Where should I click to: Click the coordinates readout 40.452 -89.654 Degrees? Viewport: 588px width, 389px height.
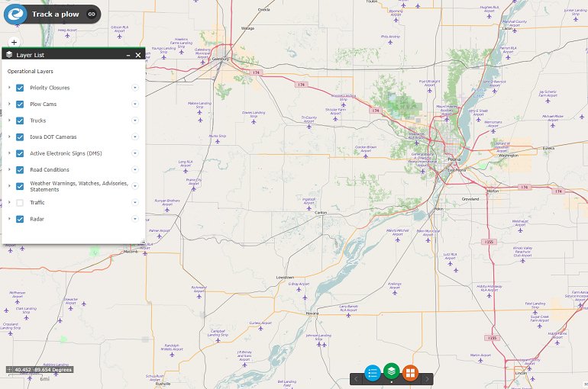tap(43, 369)
